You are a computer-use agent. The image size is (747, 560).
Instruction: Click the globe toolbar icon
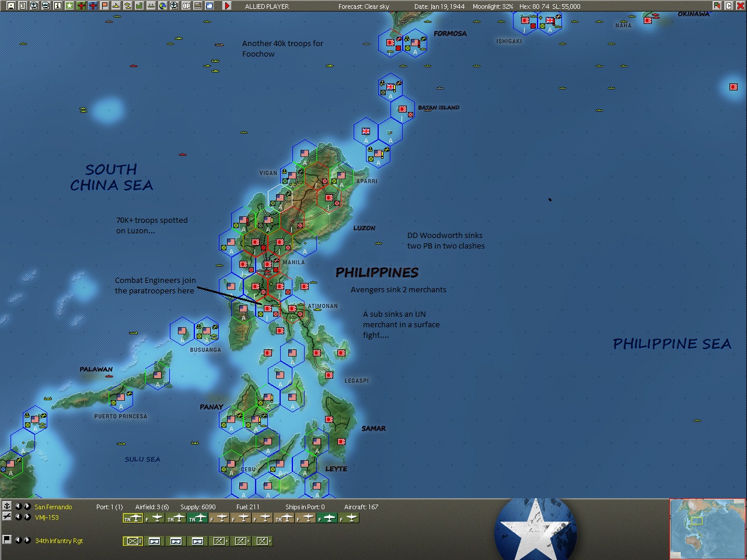[x=163, y=6]
